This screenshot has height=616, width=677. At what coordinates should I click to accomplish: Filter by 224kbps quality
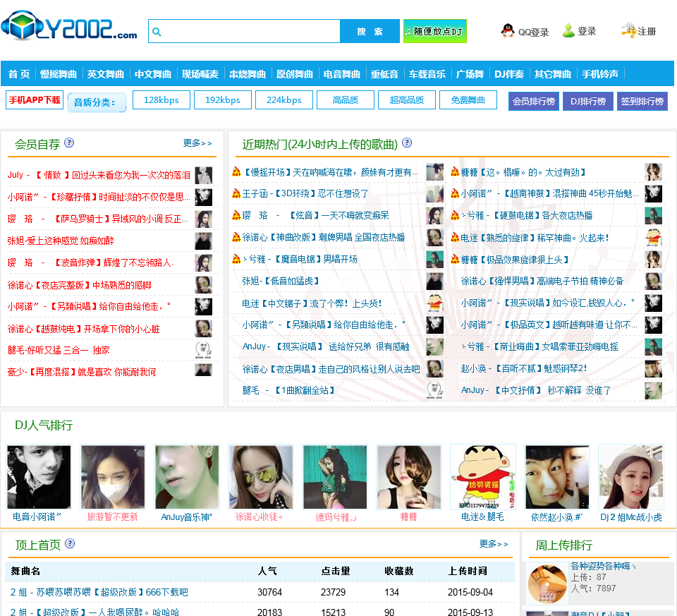pos(284,100)
